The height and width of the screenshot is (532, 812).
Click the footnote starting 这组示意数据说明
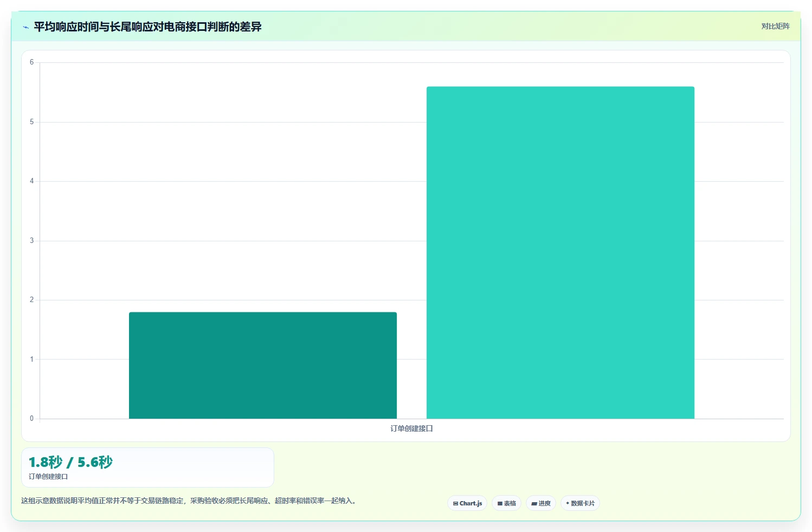[190, 501]
